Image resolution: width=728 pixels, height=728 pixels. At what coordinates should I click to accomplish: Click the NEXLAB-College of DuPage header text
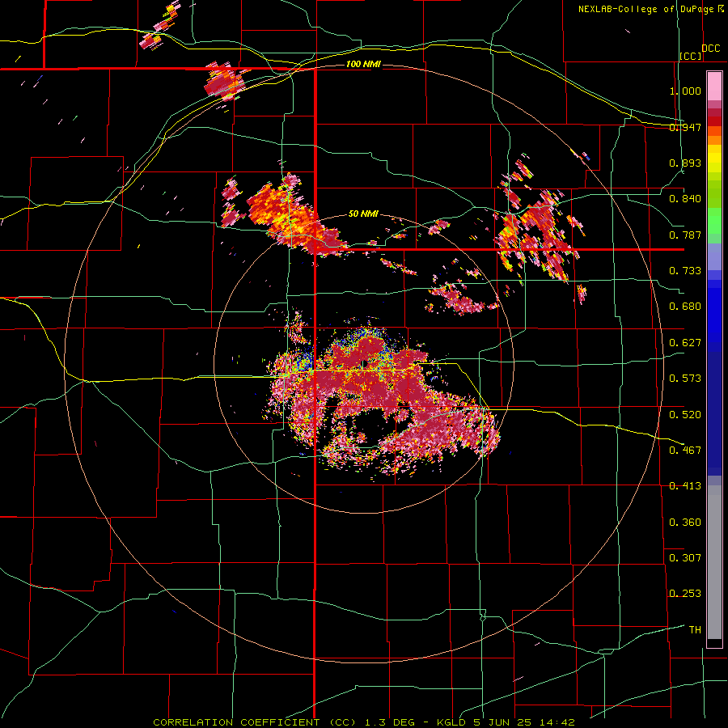tap(647, 9)
